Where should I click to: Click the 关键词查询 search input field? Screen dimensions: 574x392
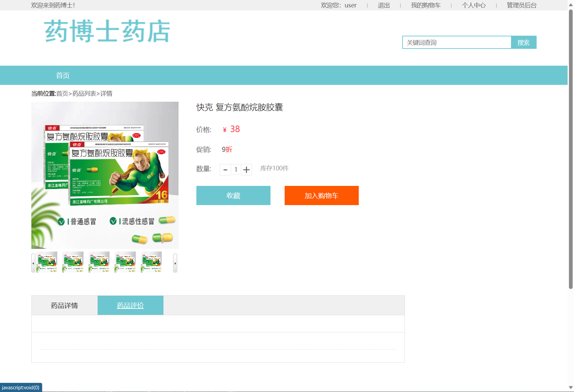457,42
